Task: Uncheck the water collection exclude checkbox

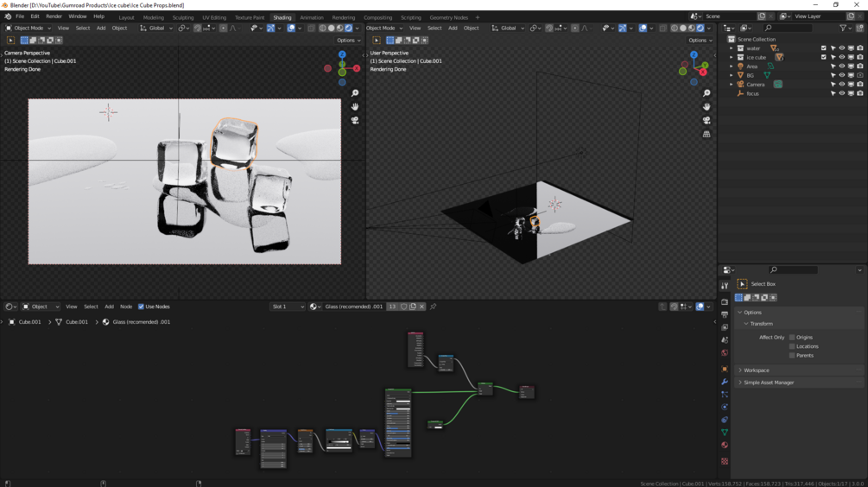Action: (x=823, y=48)
